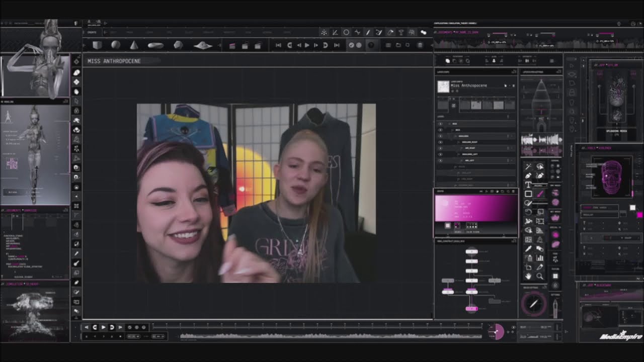Image resolution: width=644 pixels, height=362 pixels.
Task: Open the folder icon in top toolbar
Action: pos(398,45)
